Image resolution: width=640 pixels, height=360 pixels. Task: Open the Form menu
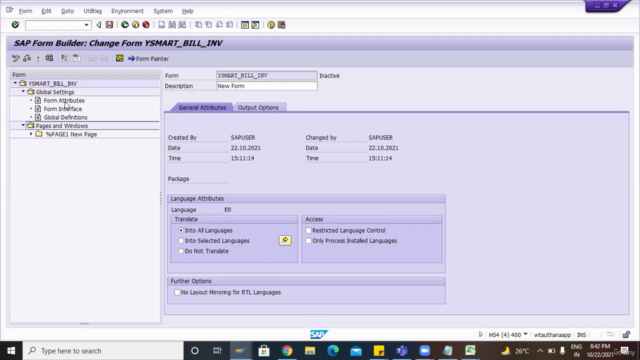[25, 11]
